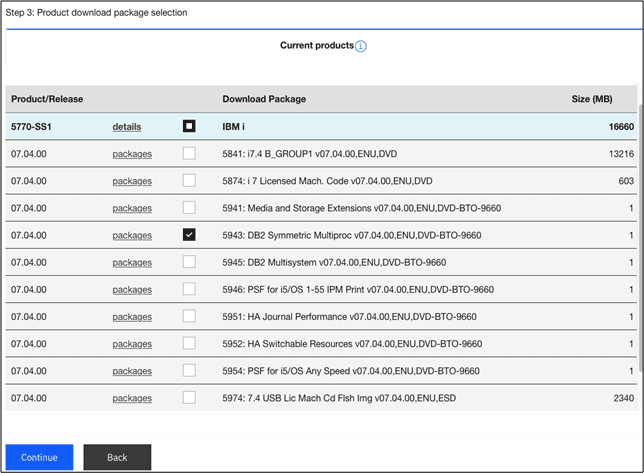Open the details link for 5770-SS1
Viewport: 644px width, 473px height.
[126, 127]
